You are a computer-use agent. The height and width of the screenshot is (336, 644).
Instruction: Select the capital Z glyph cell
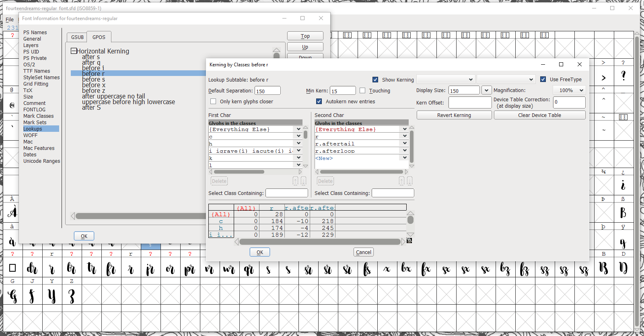coord(72,295)
